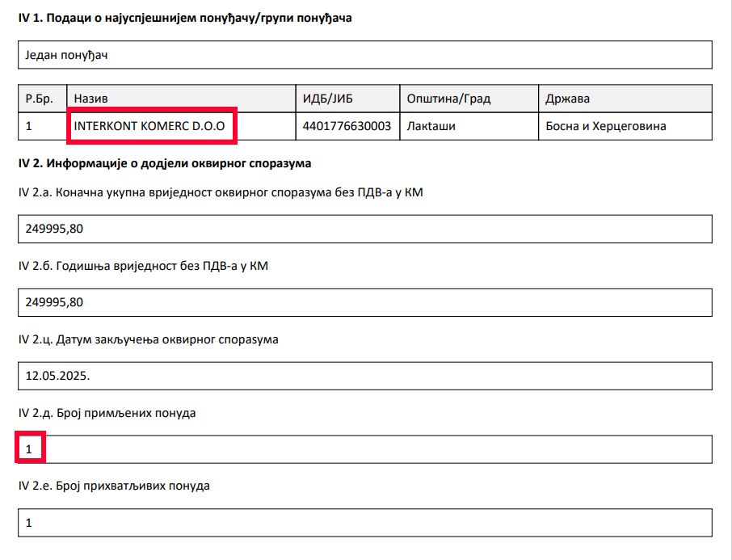
Task: Select the 'ИДБ/ЈИБ' column header
Action: coord(347,99)
